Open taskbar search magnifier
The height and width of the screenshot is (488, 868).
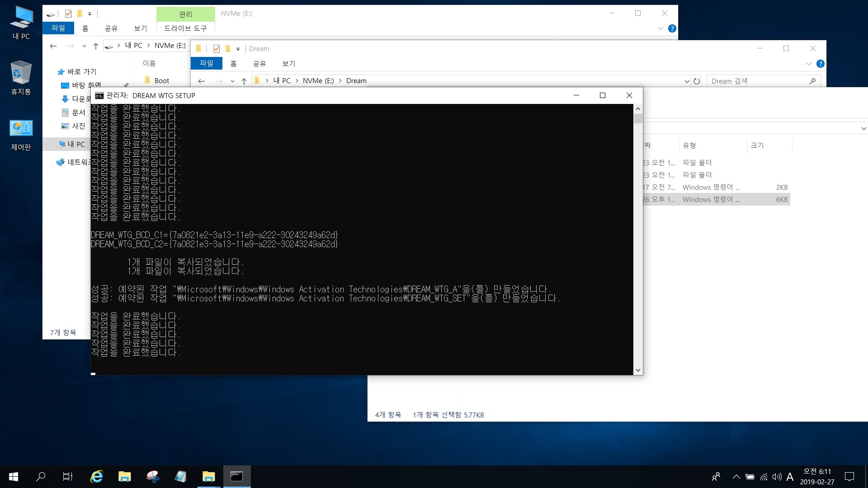(x=41, y=477)
